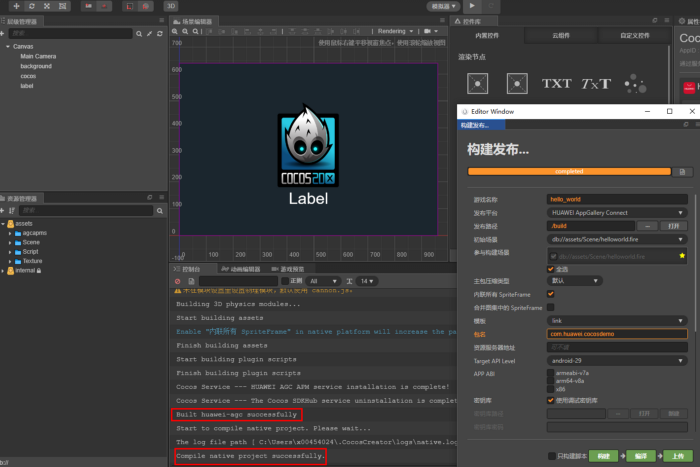The height and width of the screenshot is (467, 700).
Task: Open the console log file icon
Action: pos(191,281)
